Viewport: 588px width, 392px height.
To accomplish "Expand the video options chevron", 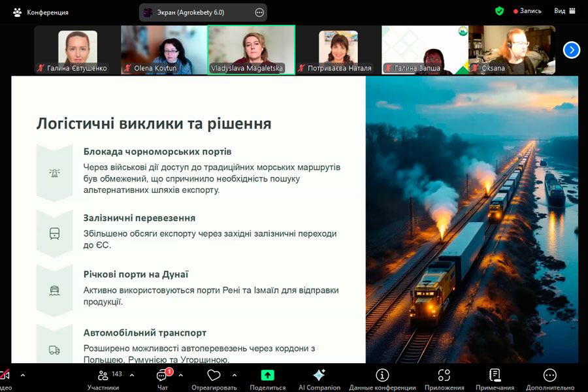I will point(23,376).
